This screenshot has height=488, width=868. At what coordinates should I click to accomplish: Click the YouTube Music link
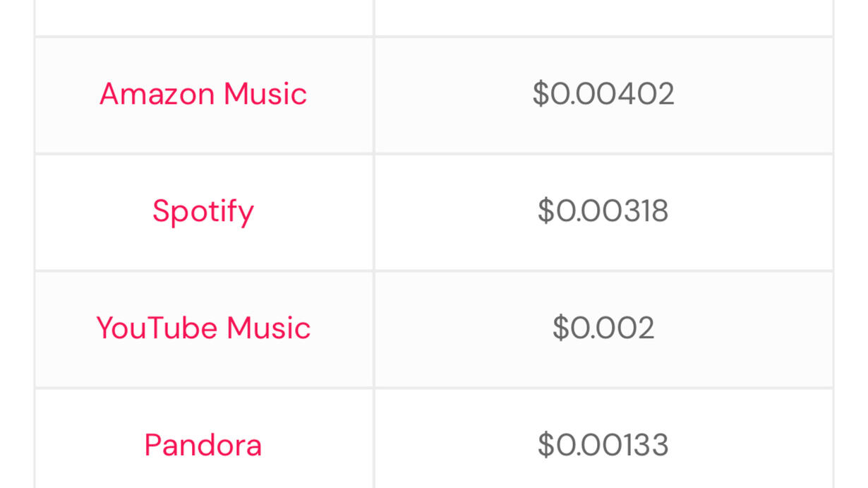(203, 328)
